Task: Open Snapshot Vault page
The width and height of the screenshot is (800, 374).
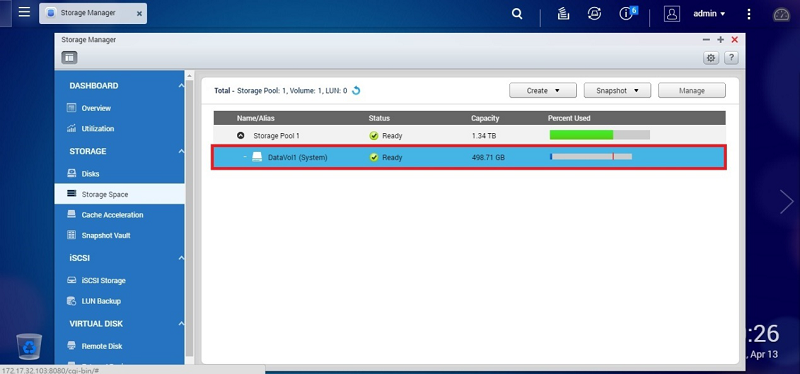Action: pyautogui.click(x=106, y=235)
